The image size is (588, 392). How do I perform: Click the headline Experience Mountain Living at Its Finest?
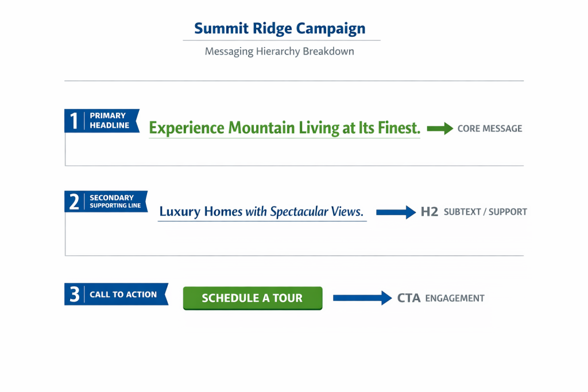[284, 127]
